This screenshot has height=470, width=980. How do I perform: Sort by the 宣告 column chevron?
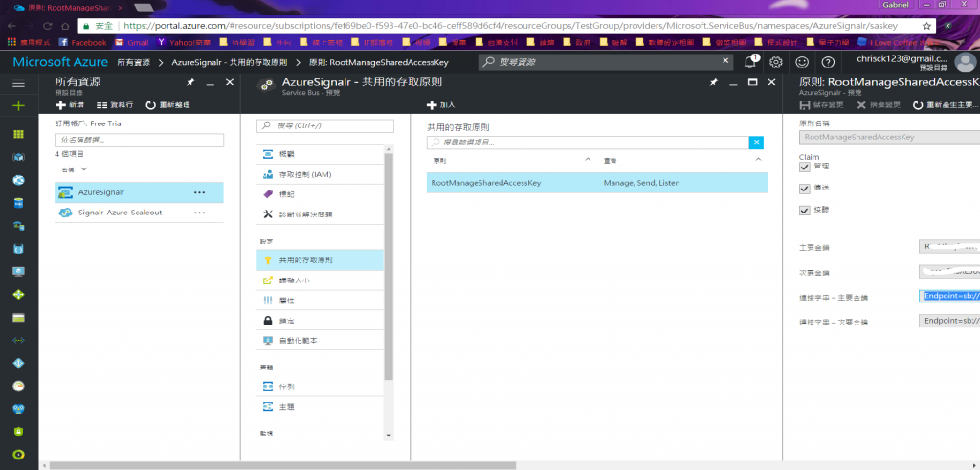[758, 160]
